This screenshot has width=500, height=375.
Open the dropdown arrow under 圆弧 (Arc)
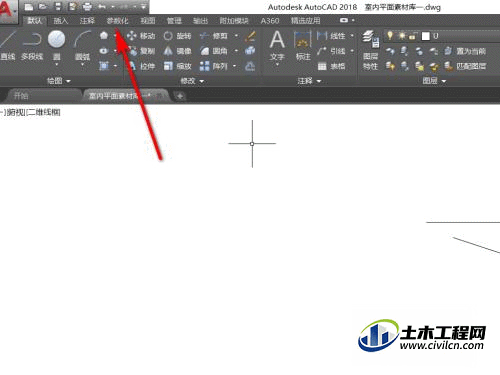(82, 64)
